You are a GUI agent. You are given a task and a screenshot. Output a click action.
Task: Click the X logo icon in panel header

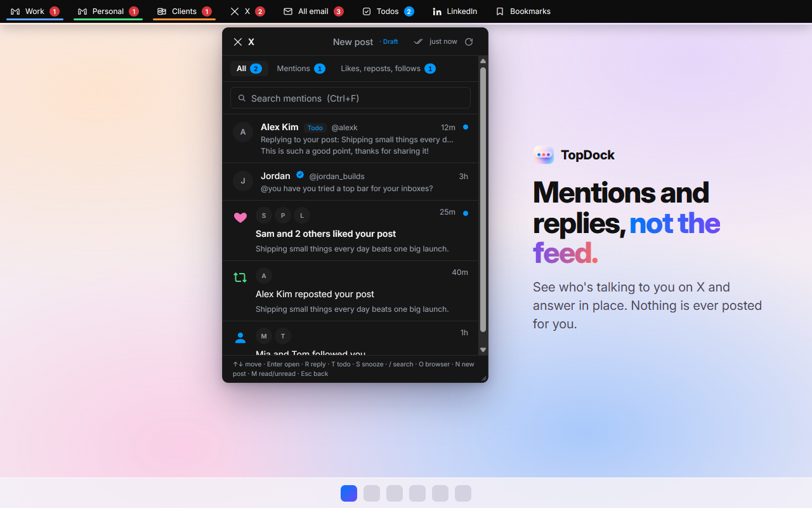238,42
